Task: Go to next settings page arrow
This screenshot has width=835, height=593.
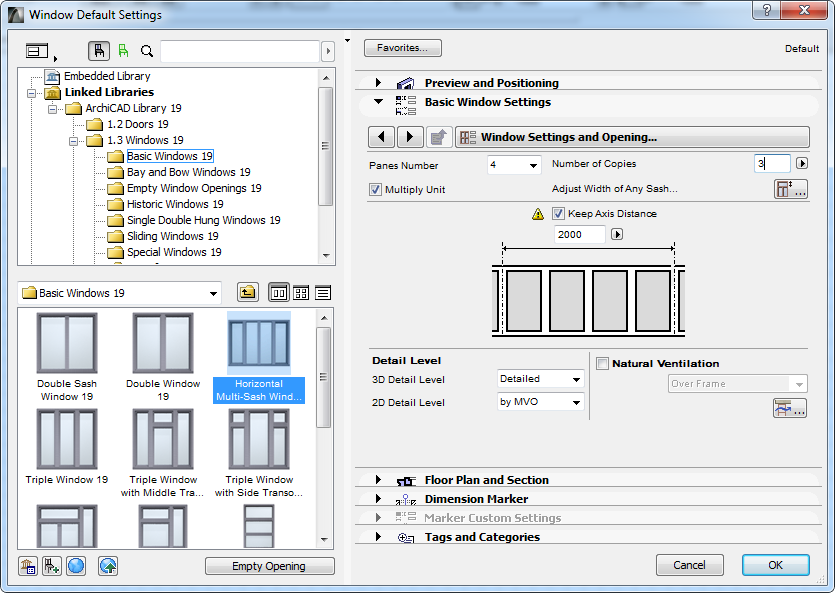Action: [410, 137]
